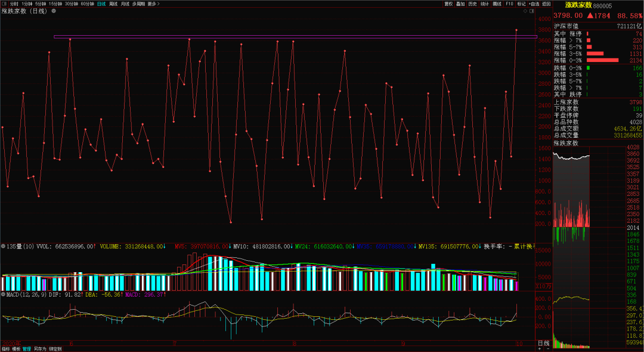This screenshot has width=644, height=352.
Task: Toggle right panel icon above price axis
Action: click(x=532, y=11)
